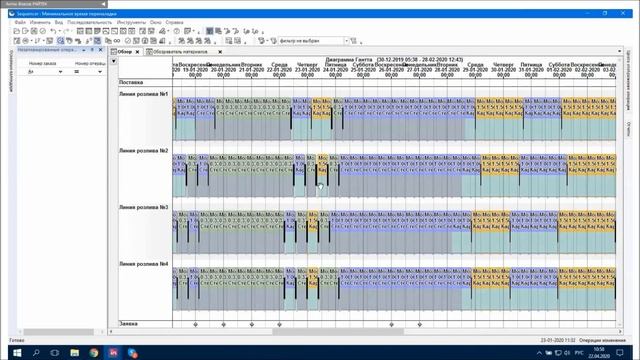This screenshot has width=640, height=360.
Task: Click the Заявка diamond marker under 27-01-2020
Action: (x=420, y=324)
